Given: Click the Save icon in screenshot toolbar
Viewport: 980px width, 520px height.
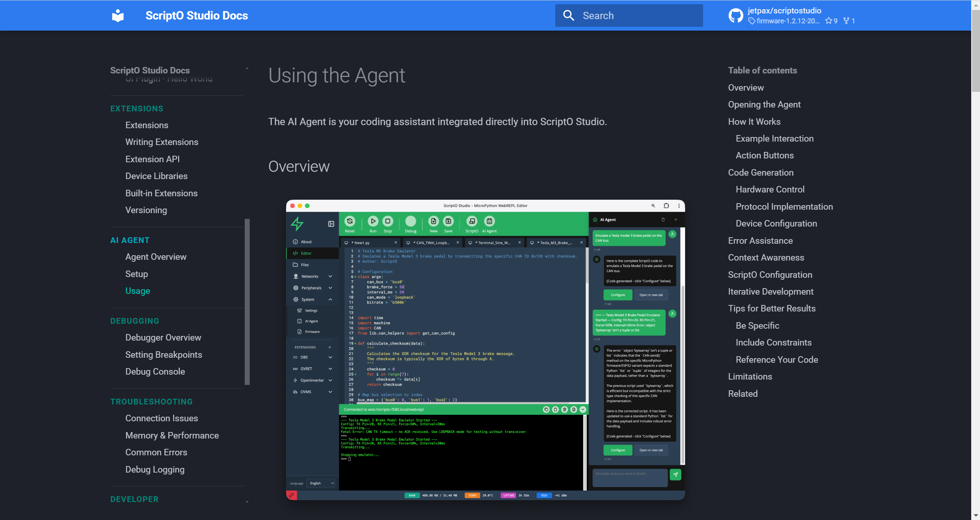Looking at the screenshot, I should point(448,221).
